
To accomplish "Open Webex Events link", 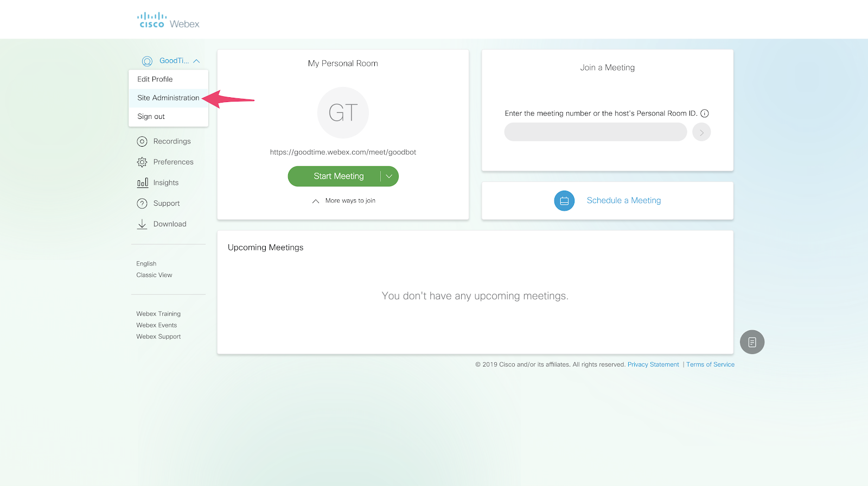I will (x=157, y=325).
